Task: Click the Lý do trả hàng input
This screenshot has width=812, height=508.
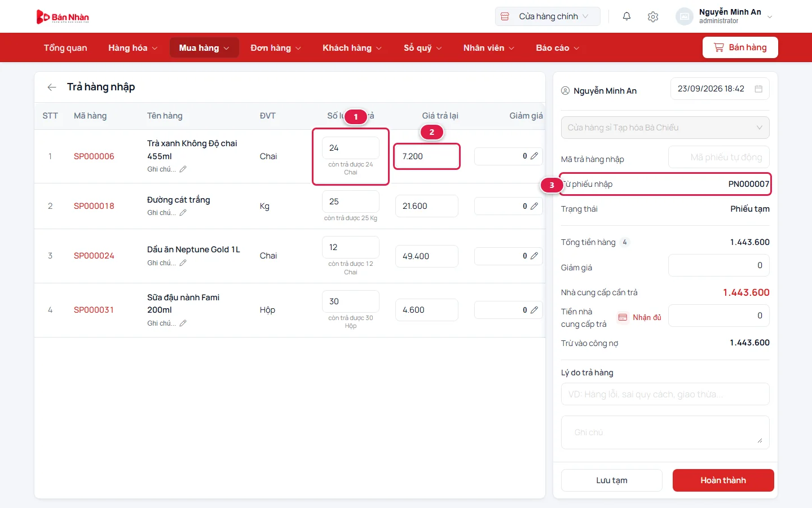Action: pos(665,394)
